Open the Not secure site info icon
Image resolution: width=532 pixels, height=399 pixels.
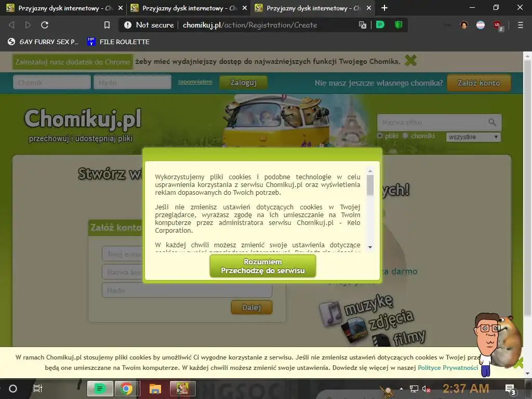point(128,25)
